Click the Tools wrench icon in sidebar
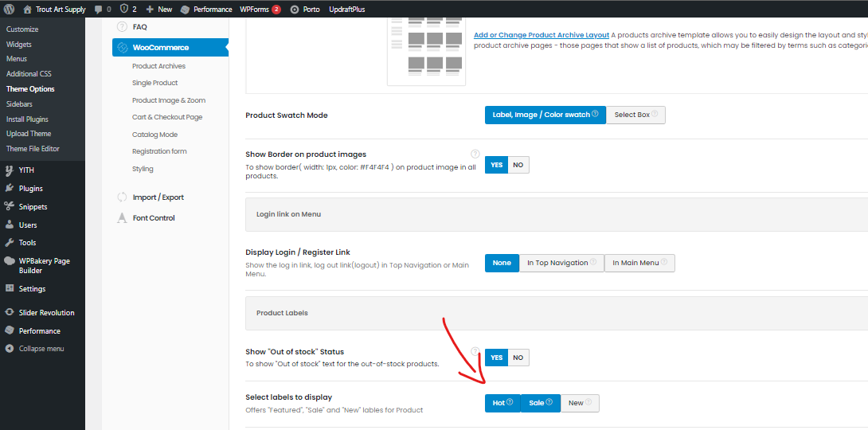This screenshot has height=430, width=868. point(9,242)
